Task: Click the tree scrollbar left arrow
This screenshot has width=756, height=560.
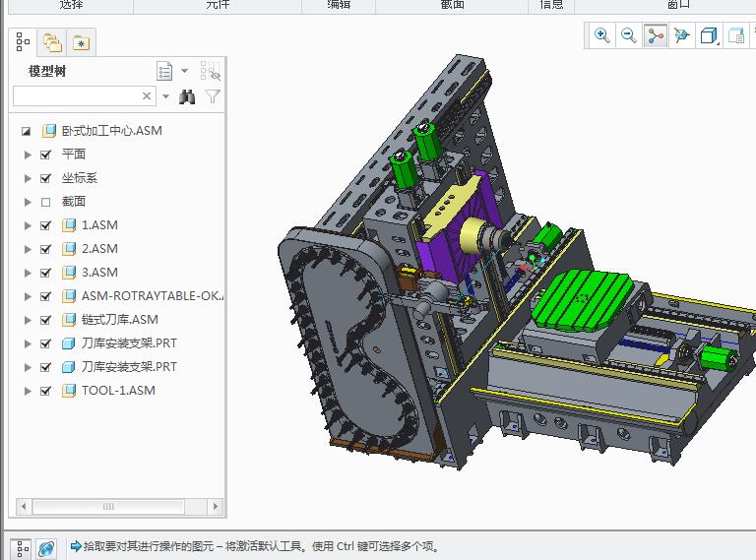Action: (24, 507)
